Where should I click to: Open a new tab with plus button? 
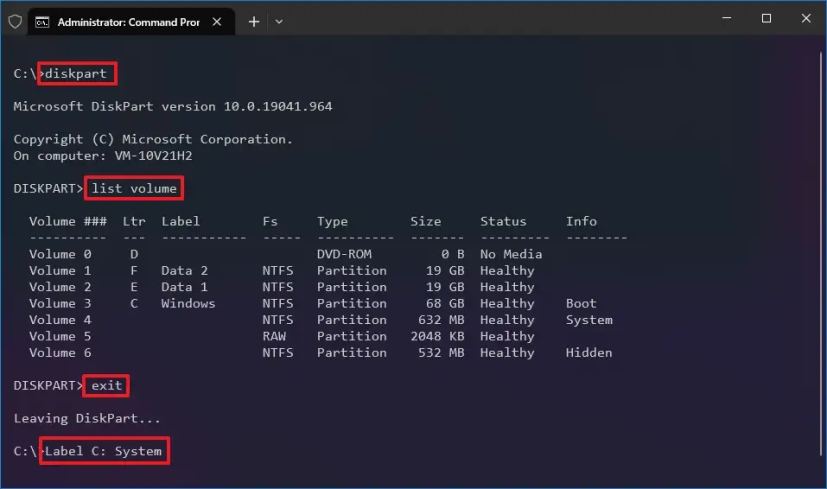[x=254, y=21]
